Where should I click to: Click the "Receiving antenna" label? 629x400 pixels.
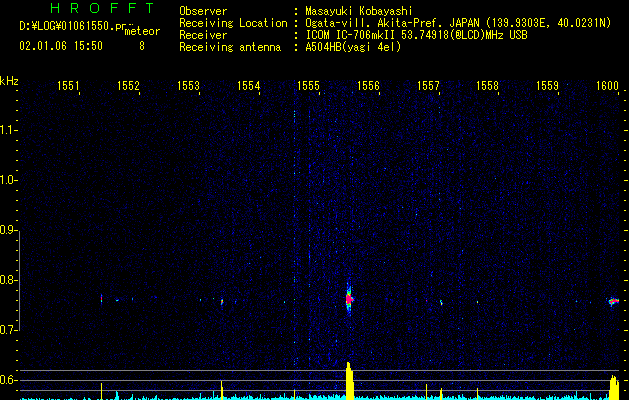(230, 47)
